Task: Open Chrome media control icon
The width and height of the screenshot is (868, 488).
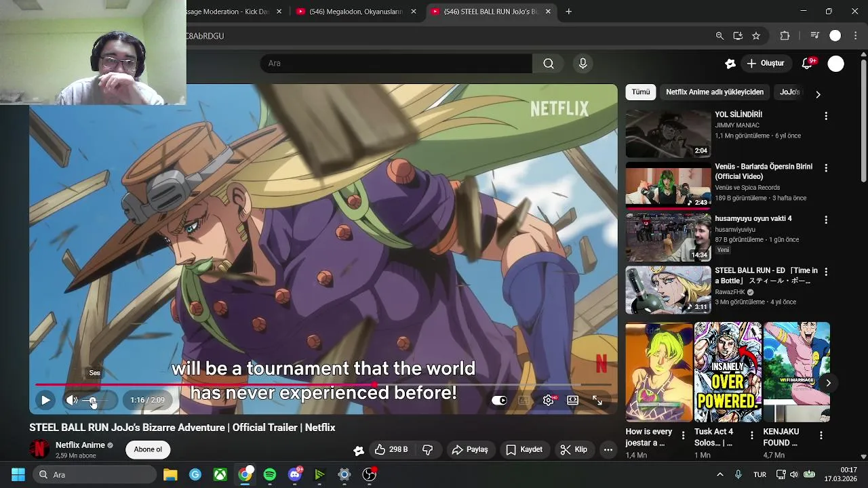Action: [815, 36]
